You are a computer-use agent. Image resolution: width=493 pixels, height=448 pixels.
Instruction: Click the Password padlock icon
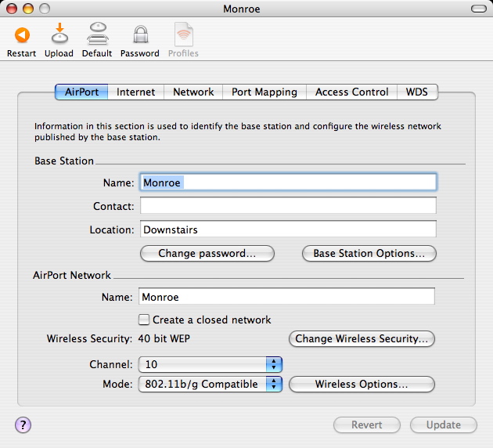tap(140, 34)
